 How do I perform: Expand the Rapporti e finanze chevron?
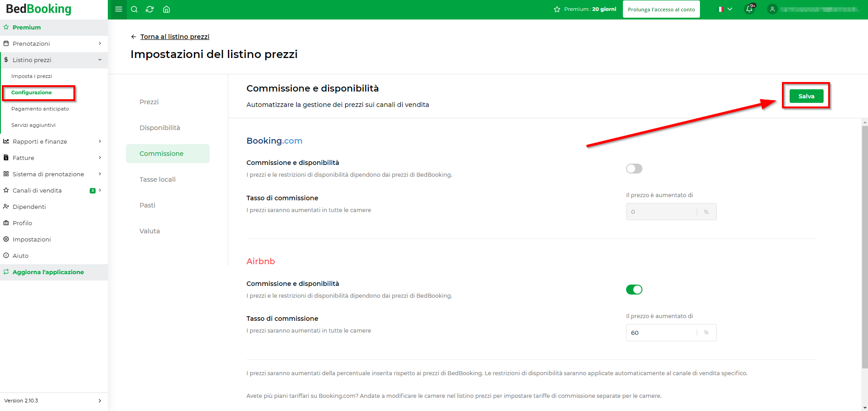[x=100, y=141]
